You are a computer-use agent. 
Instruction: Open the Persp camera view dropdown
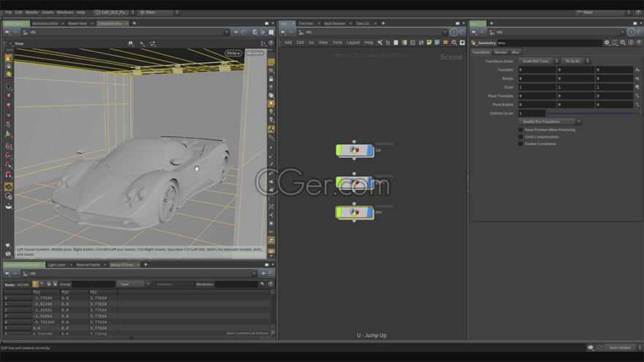233,53
